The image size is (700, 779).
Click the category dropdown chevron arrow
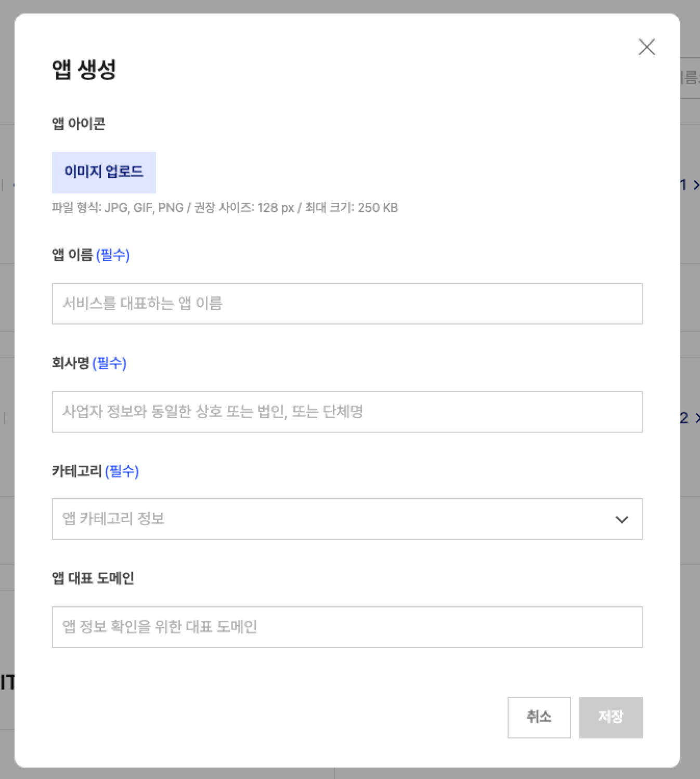[622, 520]
